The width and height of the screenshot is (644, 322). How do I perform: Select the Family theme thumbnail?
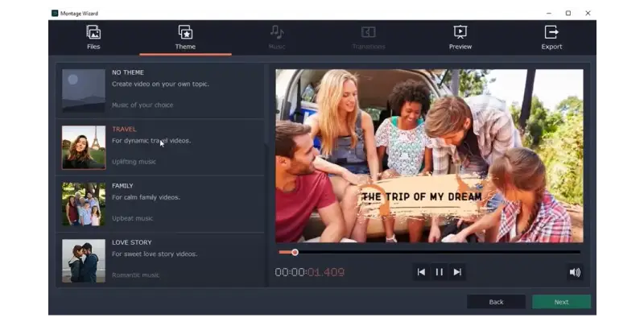coord(84,204)
